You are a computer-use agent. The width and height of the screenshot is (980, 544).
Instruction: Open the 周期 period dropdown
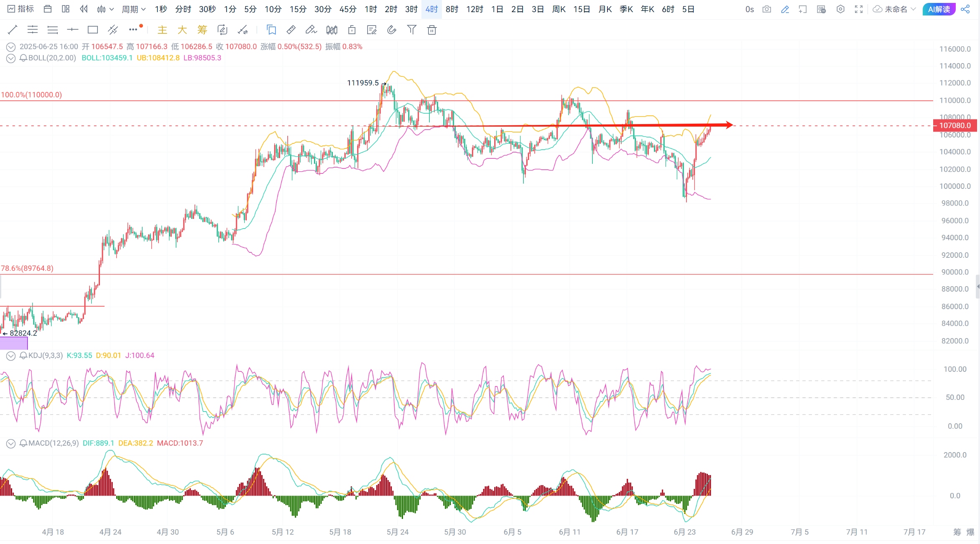point(133,9)
